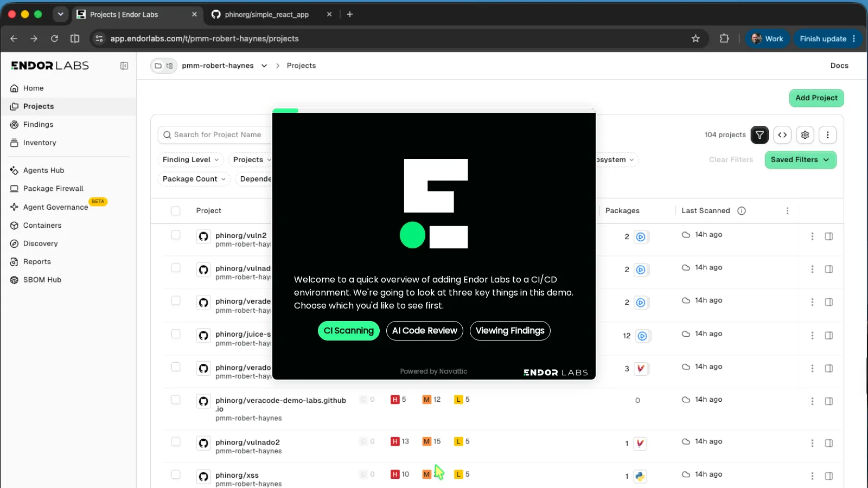
Task: Open row actions menu for phinorg/xss
Action: [812, 476]
